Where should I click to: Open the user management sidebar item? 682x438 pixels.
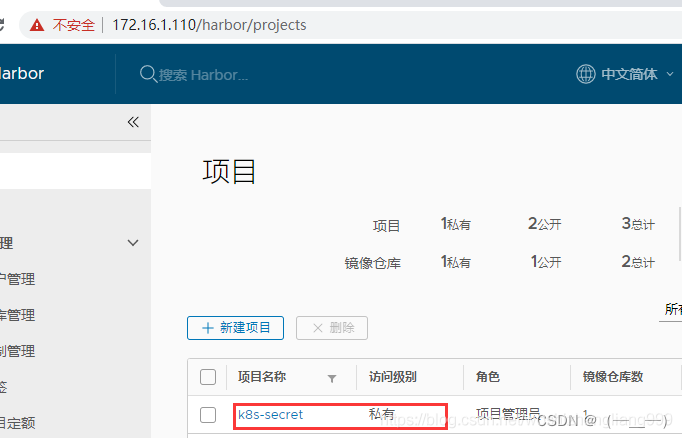pos(17,279)
